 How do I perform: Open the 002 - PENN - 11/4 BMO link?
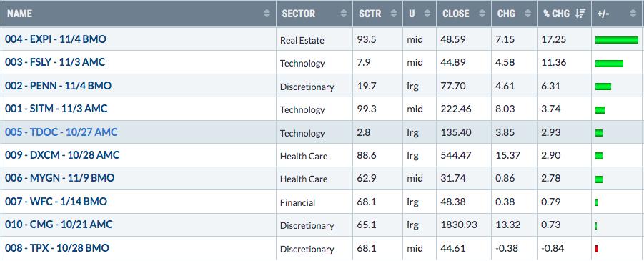coord(58,86)
